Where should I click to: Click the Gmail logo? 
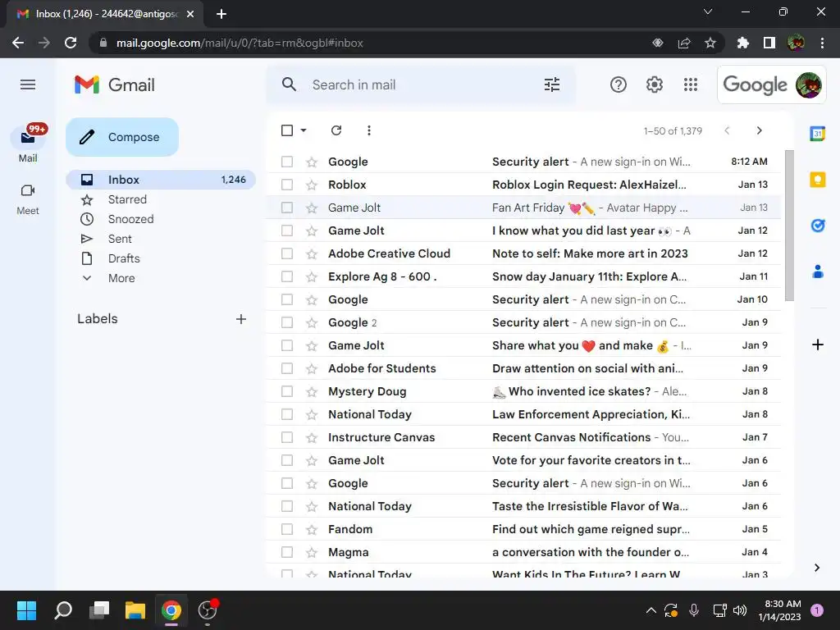115,84
